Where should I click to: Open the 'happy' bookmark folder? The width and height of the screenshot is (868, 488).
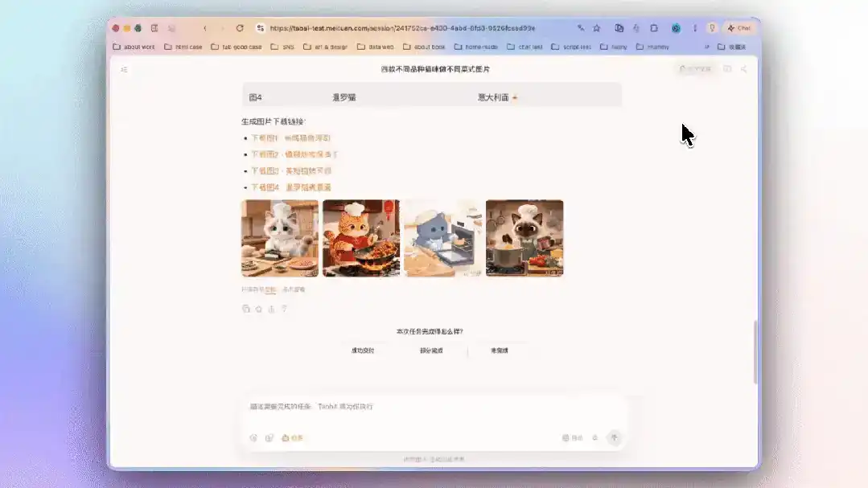click(614, 47)
